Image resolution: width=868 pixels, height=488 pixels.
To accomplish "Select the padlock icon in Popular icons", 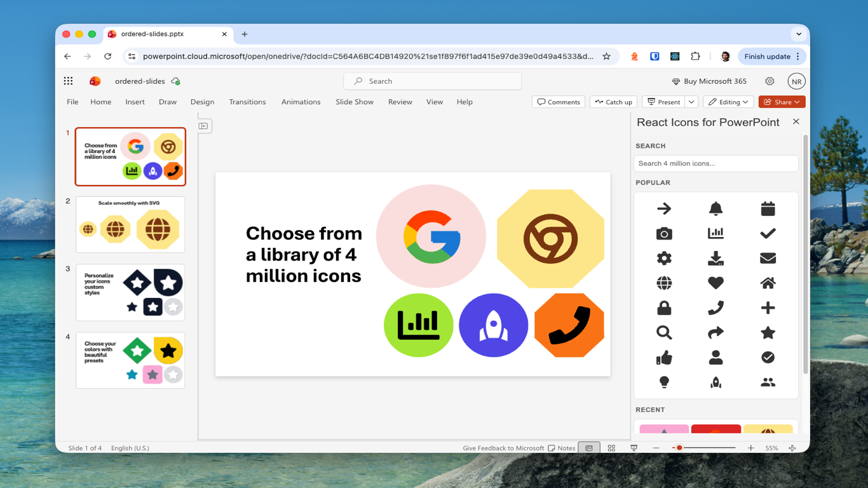I will click(x=663, y=308).
